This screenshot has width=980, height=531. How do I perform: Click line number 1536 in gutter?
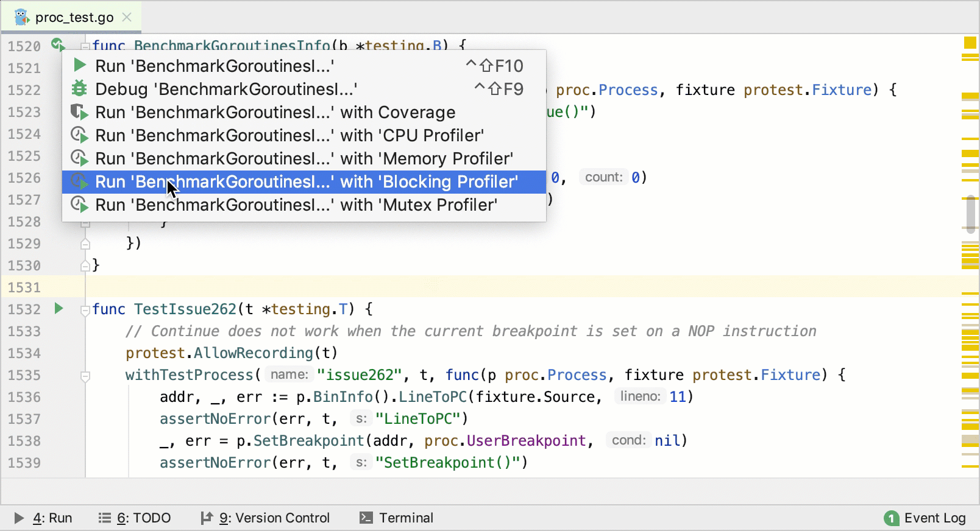click(x=24, y=396)
